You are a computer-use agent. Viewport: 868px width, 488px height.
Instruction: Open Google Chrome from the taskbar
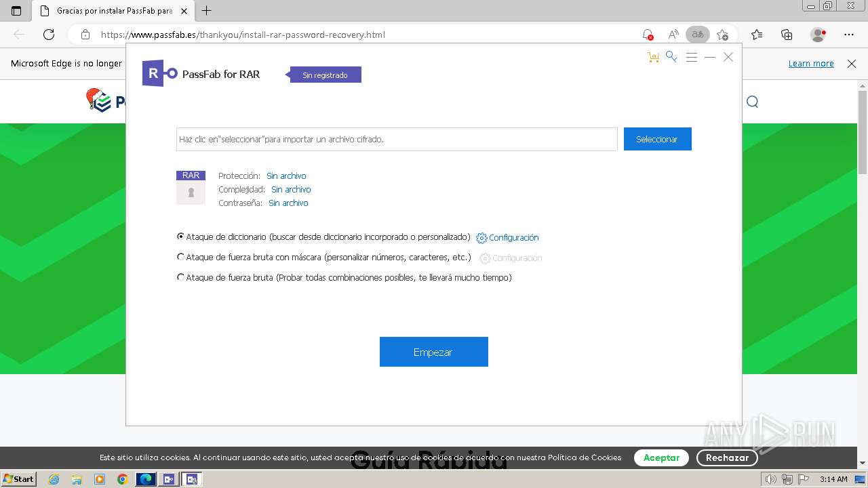pyautogui.click(x=122, y=479)
